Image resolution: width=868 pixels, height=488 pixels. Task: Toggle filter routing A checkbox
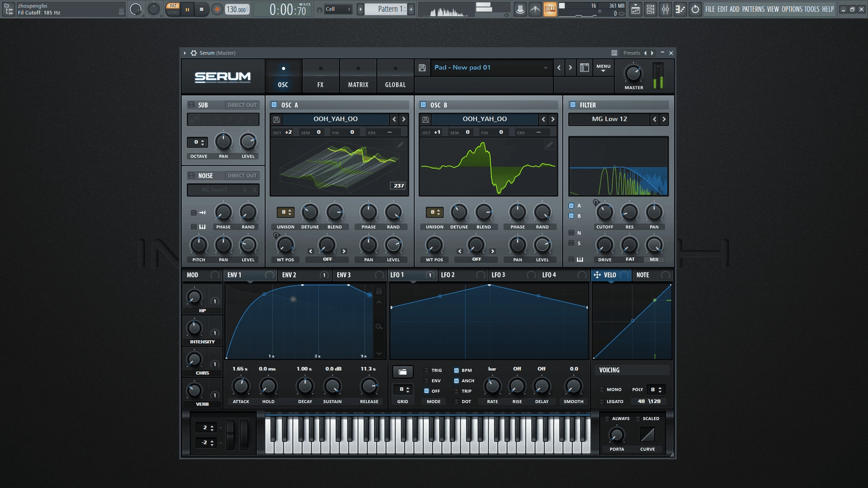pos(571,206)
